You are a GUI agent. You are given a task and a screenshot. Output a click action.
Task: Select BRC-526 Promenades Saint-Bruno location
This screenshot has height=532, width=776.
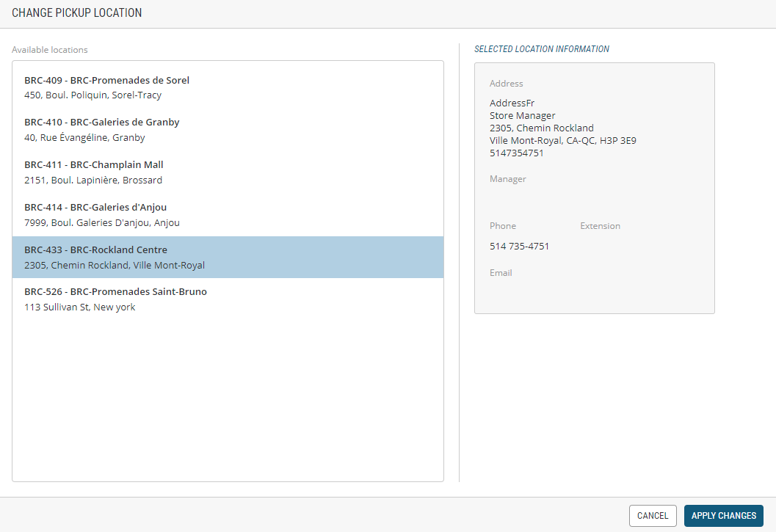pyautogui.click(x=228, y=299)
